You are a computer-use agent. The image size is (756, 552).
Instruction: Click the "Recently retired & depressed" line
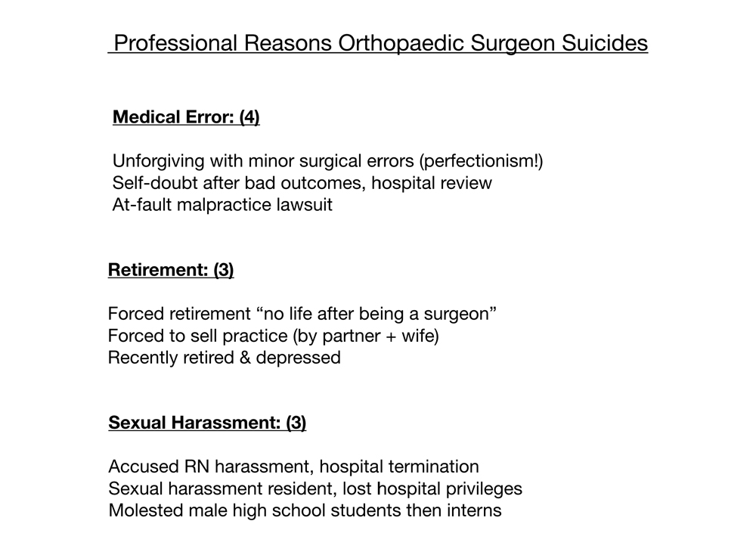[x=224, y=358]
